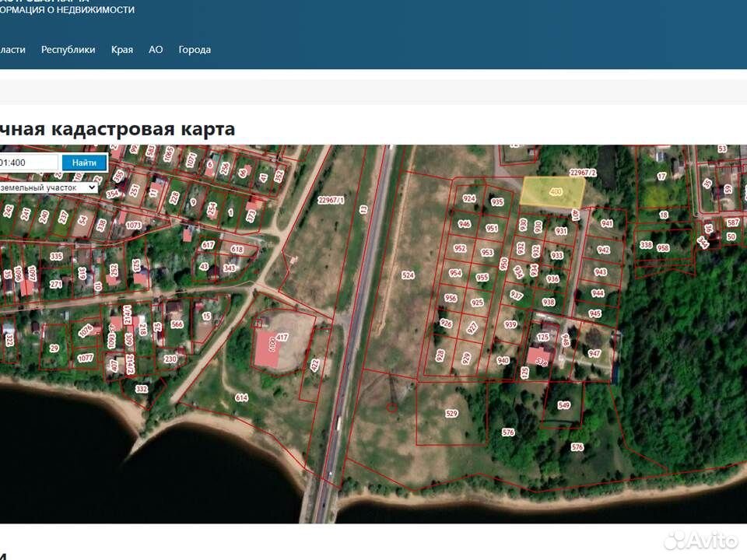The width and height of the screenshot is (747, 560).
Task: Click parcel labeled 22967/2
Action: pos(583,173)
